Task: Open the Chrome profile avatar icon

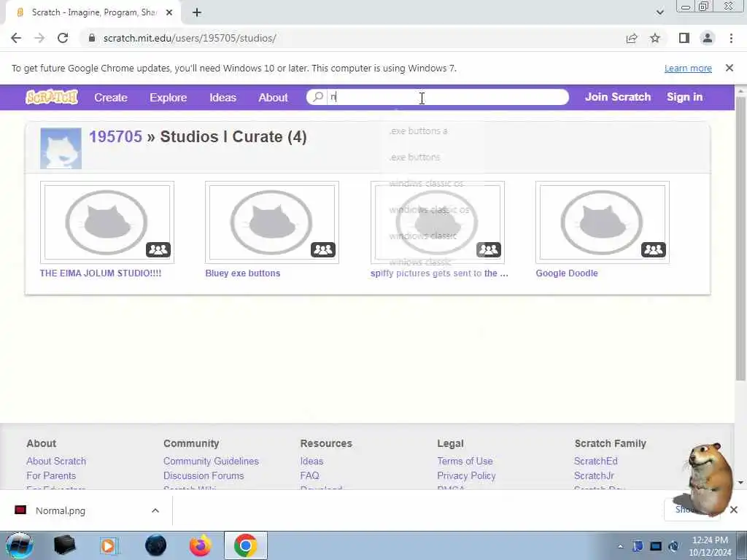Action: [708, 38]
